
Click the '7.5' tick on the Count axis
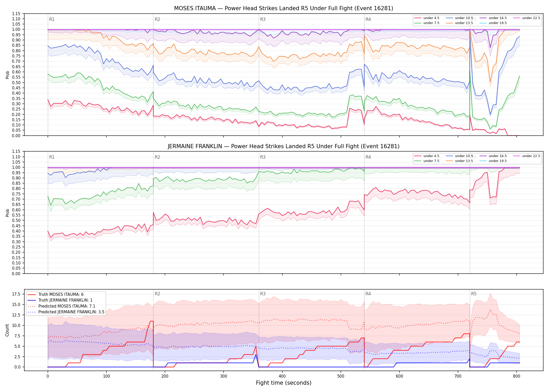click(x=17, y=336)
